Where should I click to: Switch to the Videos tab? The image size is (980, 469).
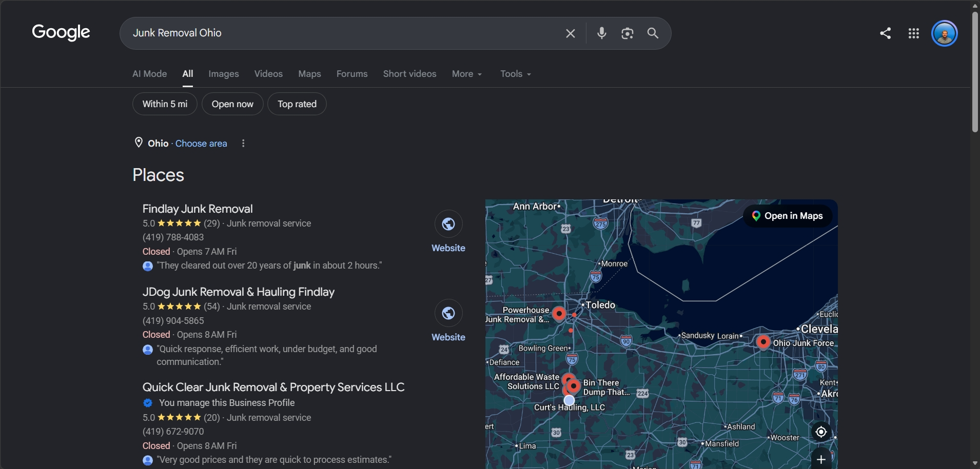268,74
